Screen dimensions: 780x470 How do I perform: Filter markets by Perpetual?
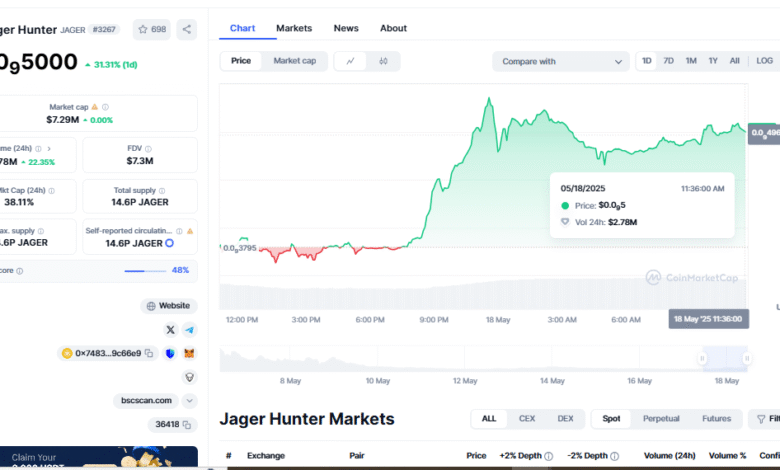pos(661,419)
